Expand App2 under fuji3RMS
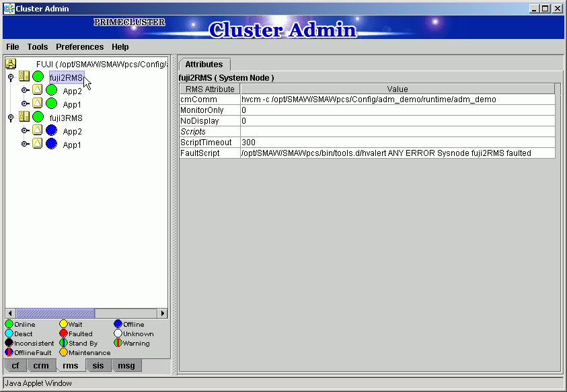567x392 pixels. 25,130
